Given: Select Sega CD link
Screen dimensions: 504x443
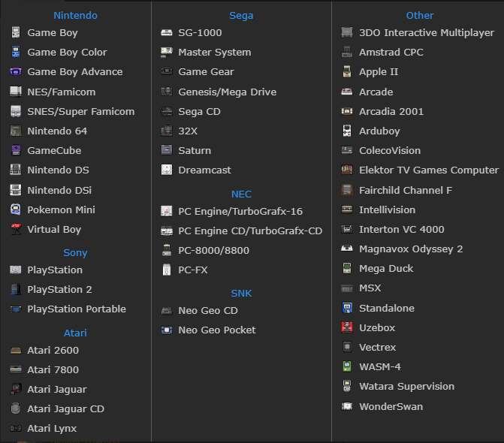Looking at the screenshot, I should click(x=199, y=112).
